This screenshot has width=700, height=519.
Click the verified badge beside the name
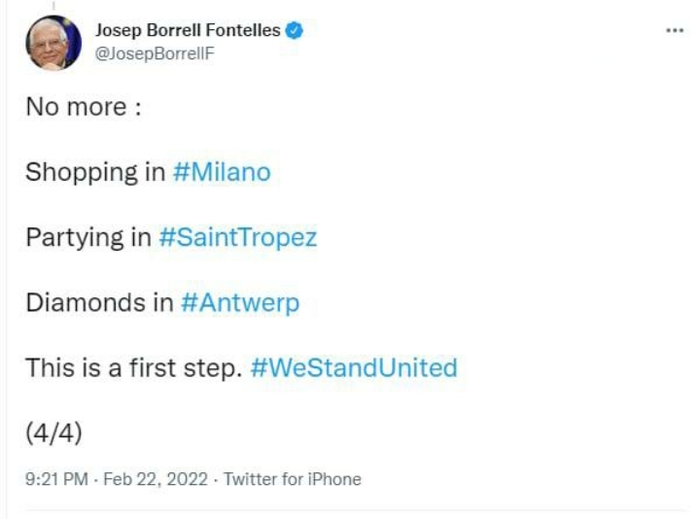point(295,31)
